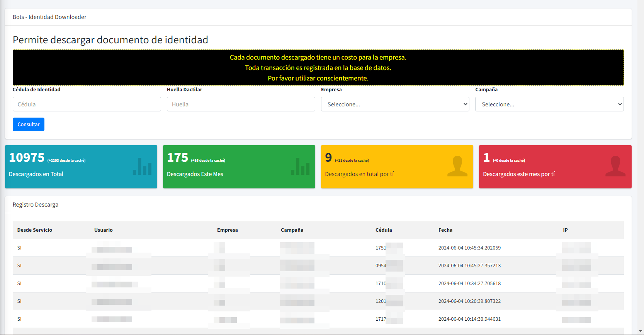Viewport: 644px width, 335px height.
Task: Select the row dated 2024-06-04 10:20:39.807322
Action: point(469,301)
